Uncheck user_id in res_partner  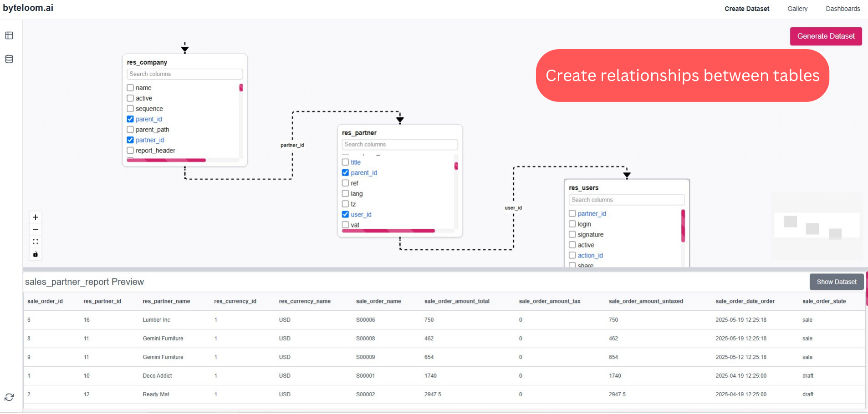click(x=345, y=215)
